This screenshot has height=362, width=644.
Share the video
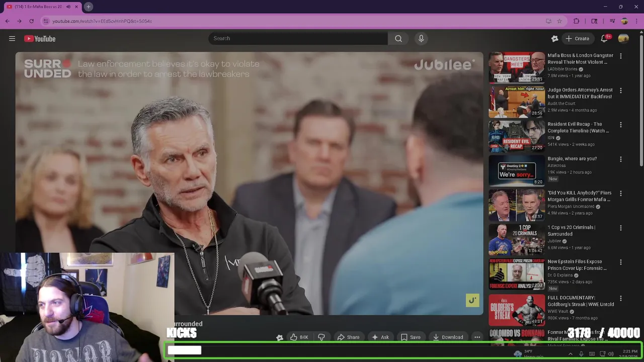coord(348,337)
